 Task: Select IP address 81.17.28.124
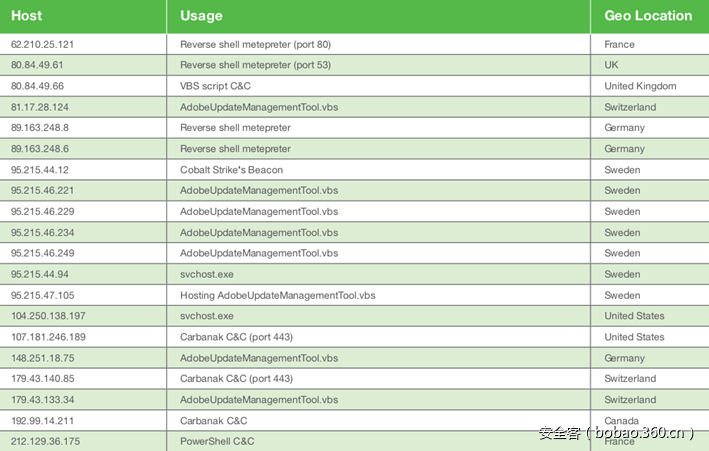point(40,107)
